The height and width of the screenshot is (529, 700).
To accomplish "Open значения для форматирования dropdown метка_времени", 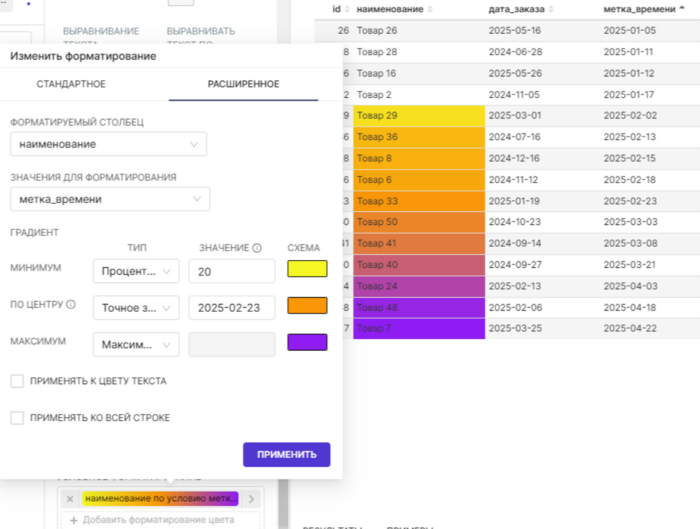I will point(110,199).
